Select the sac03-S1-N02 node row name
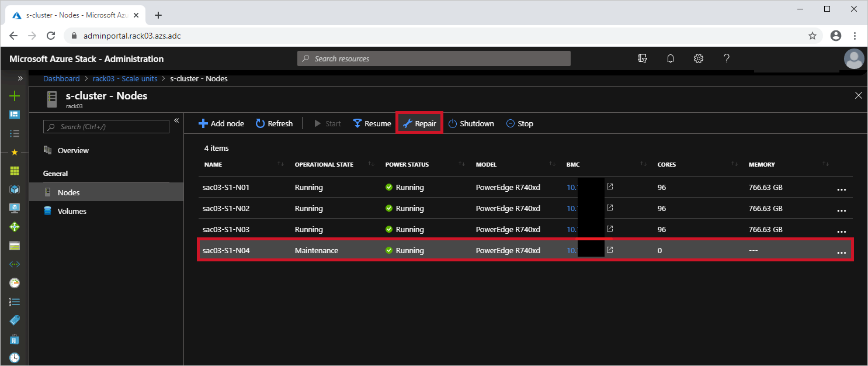 point(226,208)
